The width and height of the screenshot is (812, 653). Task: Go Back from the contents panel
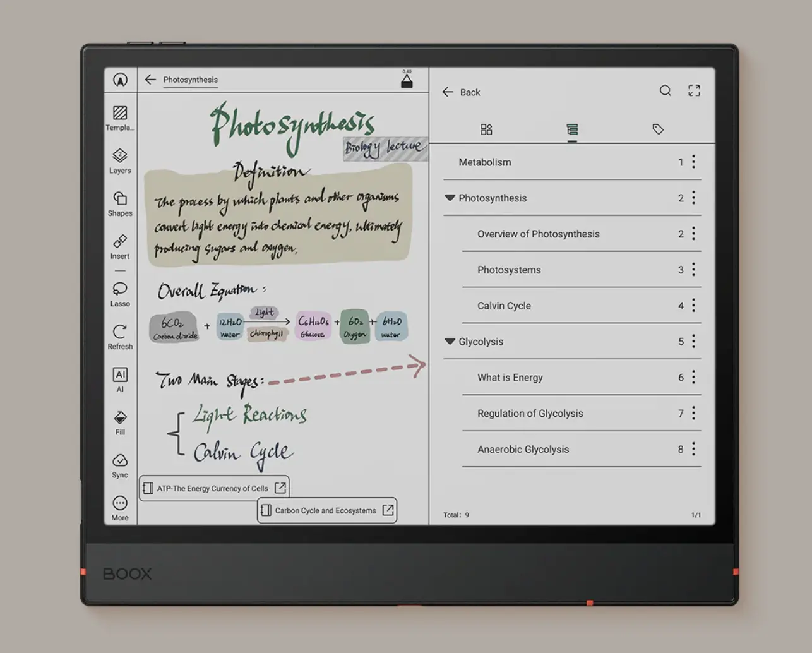tap(461, 92)
